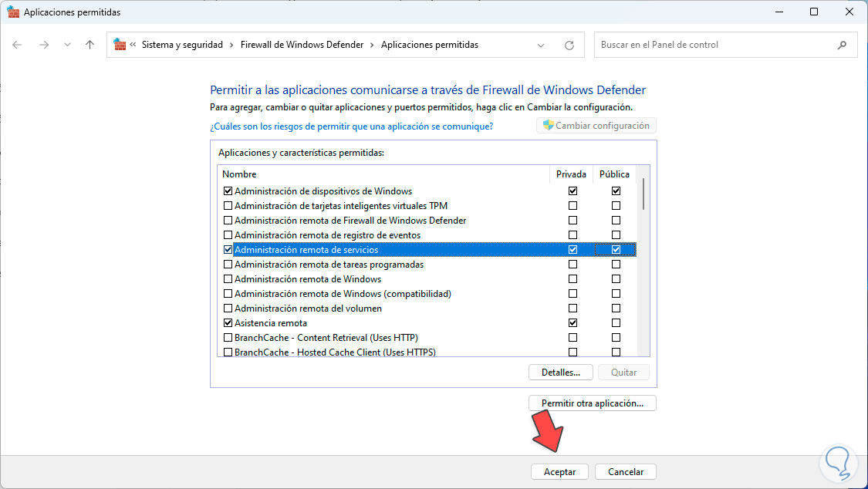Viewport: 868px width, 489px height.
Task: Minimize the Aplicaciones permitidas window
Action: point(779,12)
